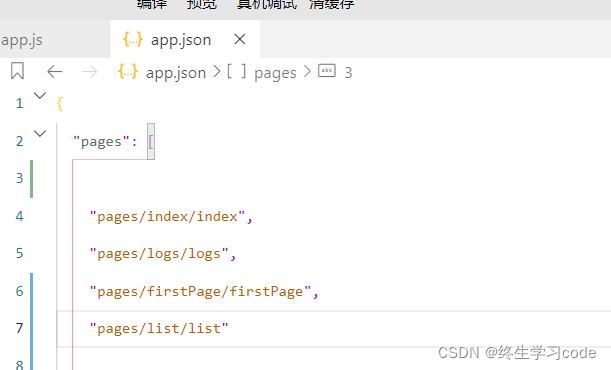This screenshot has height=370, width=611.
Task: Click the array bracket icon before pages breadcrumb
Action: (x=236, y=72)
